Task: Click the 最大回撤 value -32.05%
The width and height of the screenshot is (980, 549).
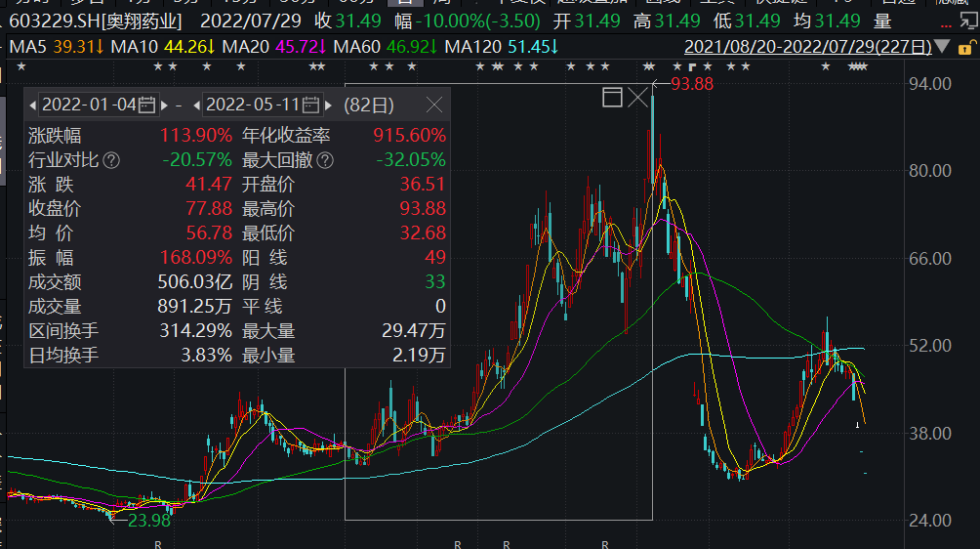Action: pos(411,159)
